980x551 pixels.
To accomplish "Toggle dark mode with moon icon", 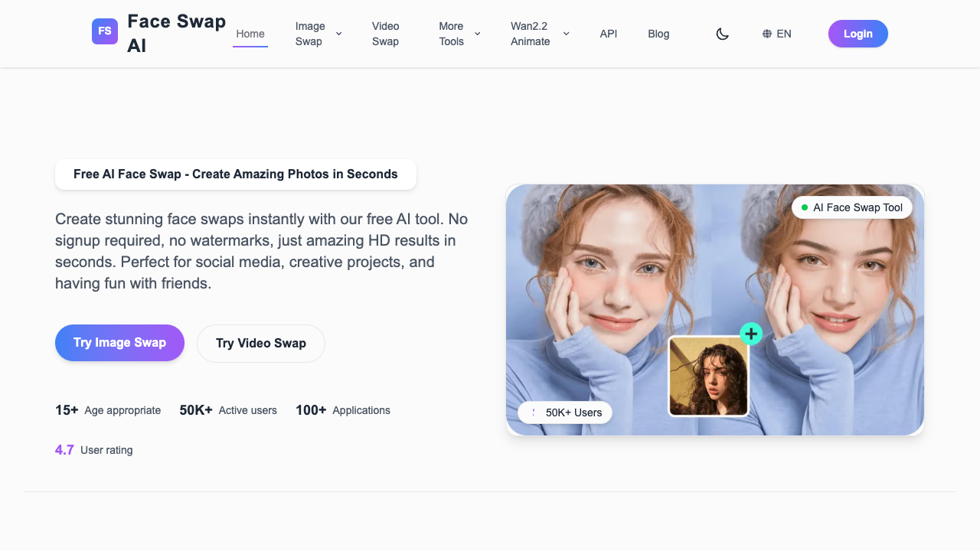I will (x=722, y=34).
